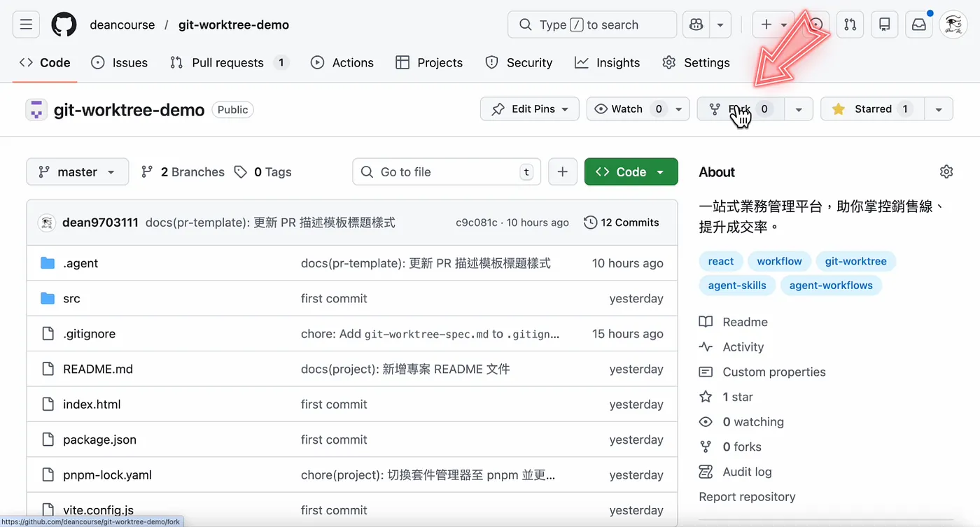This screenshot has width=980, height=527.
Task: Switch to the Projects tab
Action: click(x=429, y=62)
